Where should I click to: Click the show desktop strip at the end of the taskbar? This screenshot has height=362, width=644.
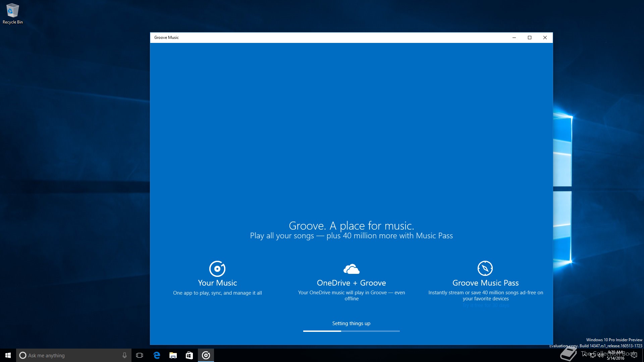pos(643,355)
